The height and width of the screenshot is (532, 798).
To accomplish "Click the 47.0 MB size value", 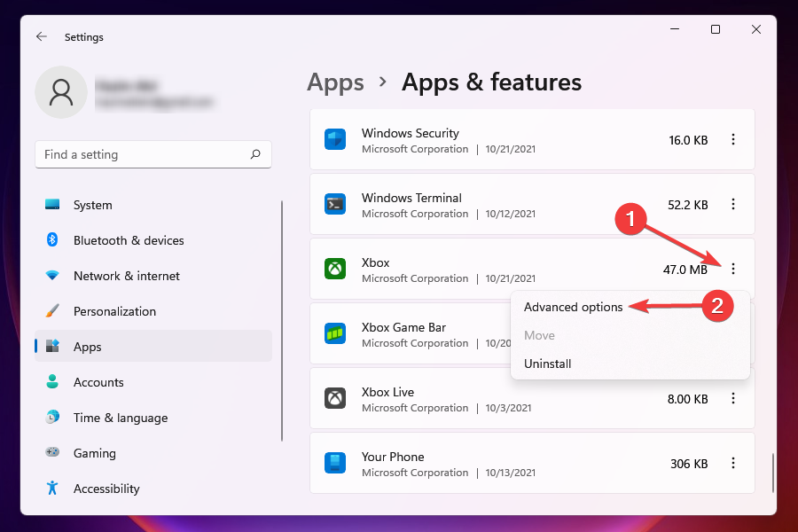I will pos(685,270).
